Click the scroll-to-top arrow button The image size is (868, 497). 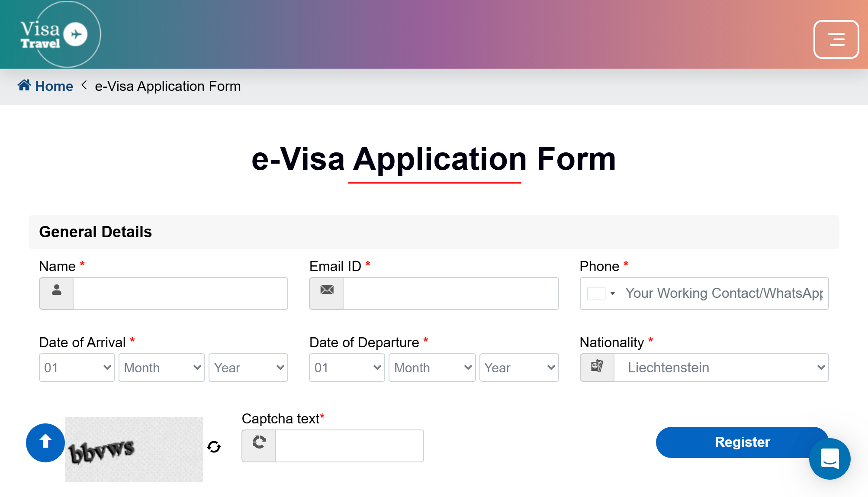point(45,442)
